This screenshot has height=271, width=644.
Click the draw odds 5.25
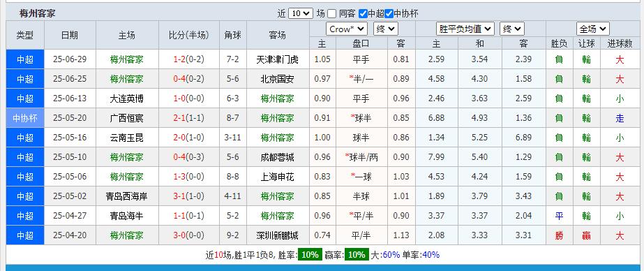point(480,138)
